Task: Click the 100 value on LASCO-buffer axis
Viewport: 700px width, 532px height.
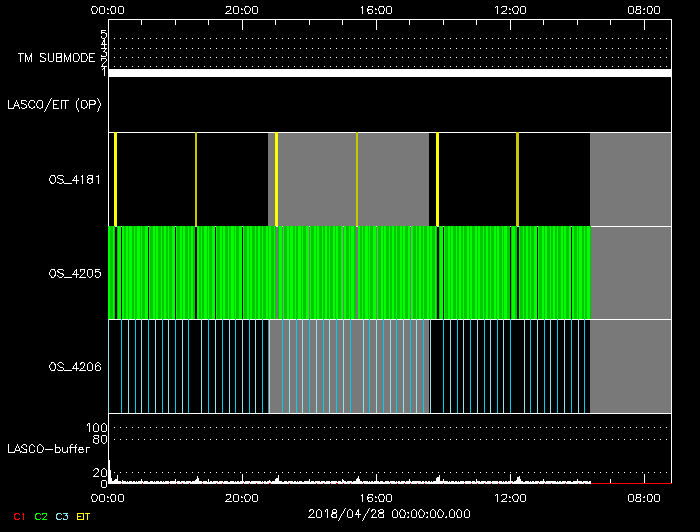Action: pos(97,428)
